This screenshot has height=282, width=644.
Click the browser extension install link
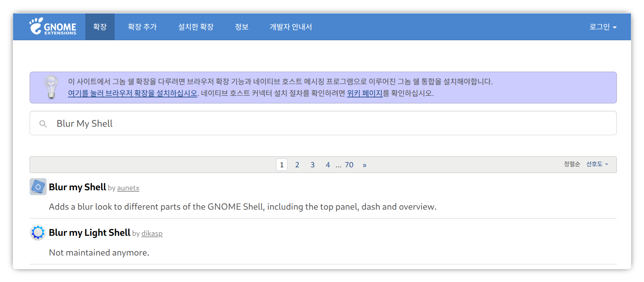pyautogui.click(x=133, y=93)
